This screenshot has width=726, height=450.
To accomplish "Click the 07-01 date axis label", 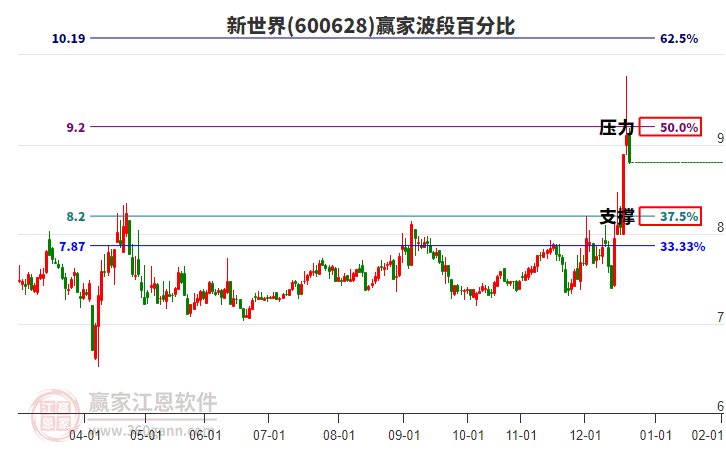I will pyautogui.click(x=269, y=435).
